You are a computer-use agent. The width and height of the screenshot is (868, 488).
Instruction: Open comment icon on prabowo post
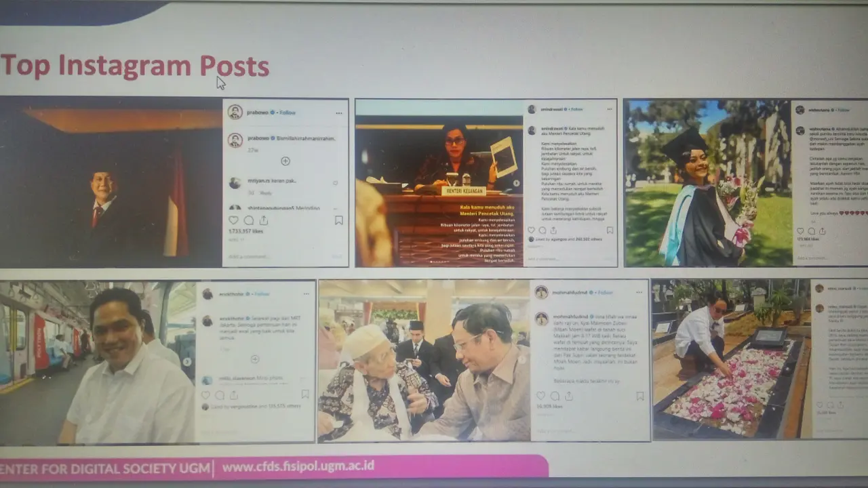[249, 220]
